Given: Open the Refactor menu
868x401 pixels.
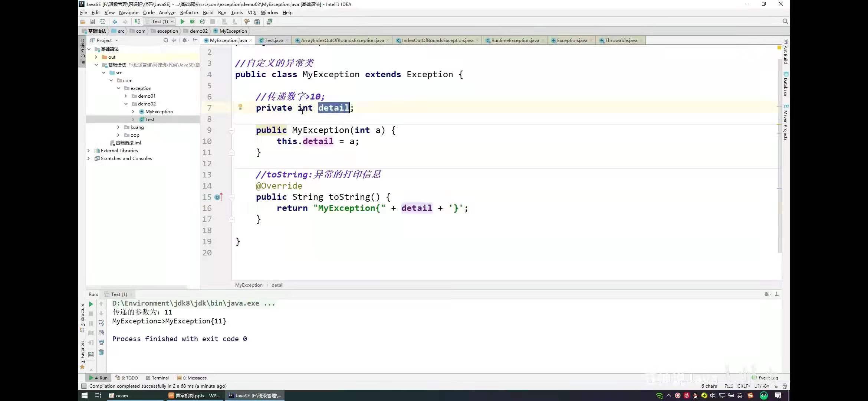Looking at the screenshot, I should coord(189,12).
